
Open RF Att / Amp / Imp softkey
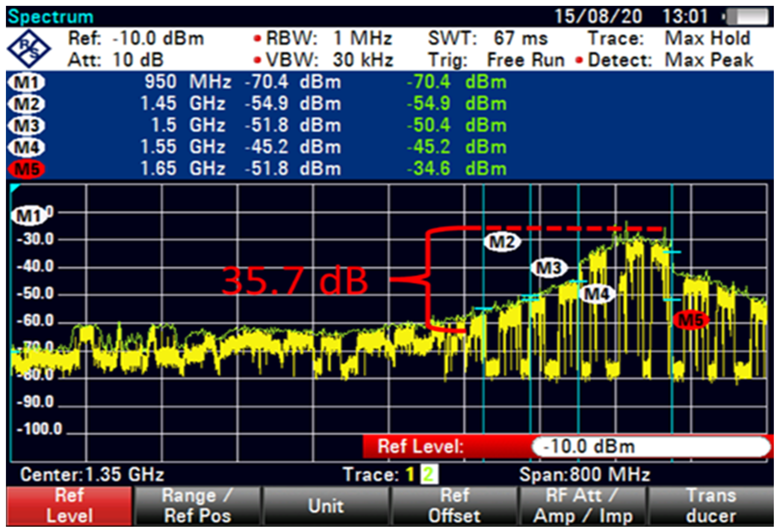(583, 506)
